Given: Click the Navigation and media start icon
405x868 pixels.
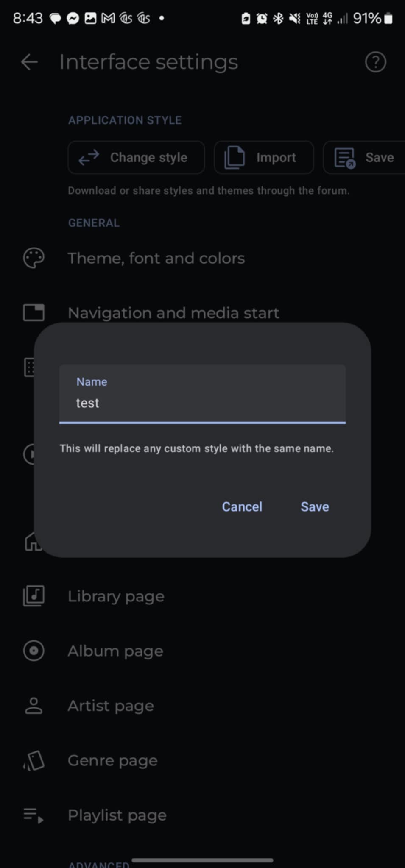Looking at the screenshot, I should [34, 313].
